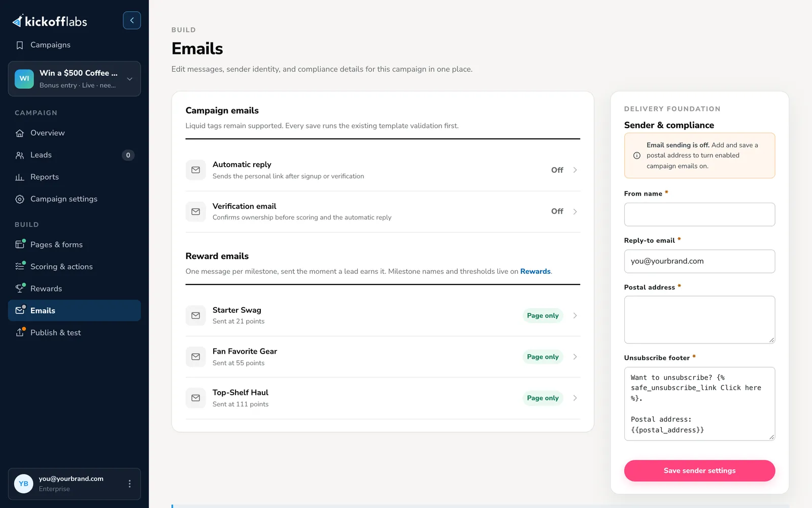The width and height of the screenshot is (812, 508).
Task: Click the Reply-to email field
Action: click(x=699, y=261)
